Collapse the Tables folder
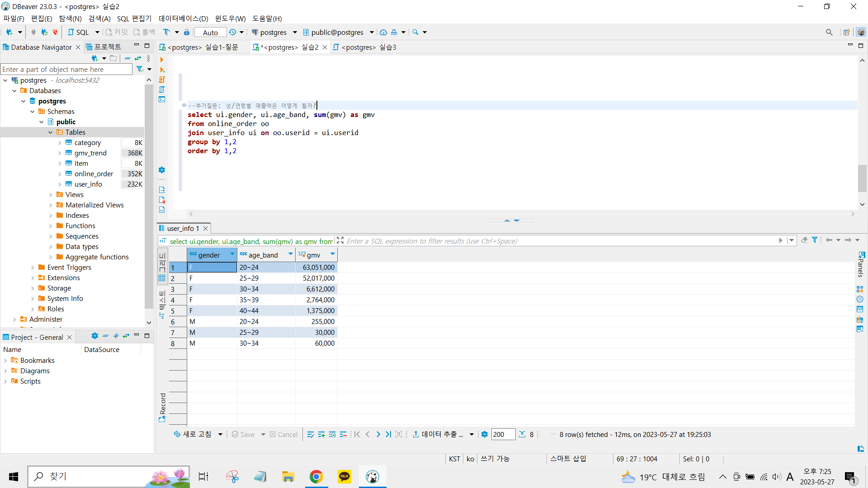Viewport: 868px width, 488px height. 50,132
